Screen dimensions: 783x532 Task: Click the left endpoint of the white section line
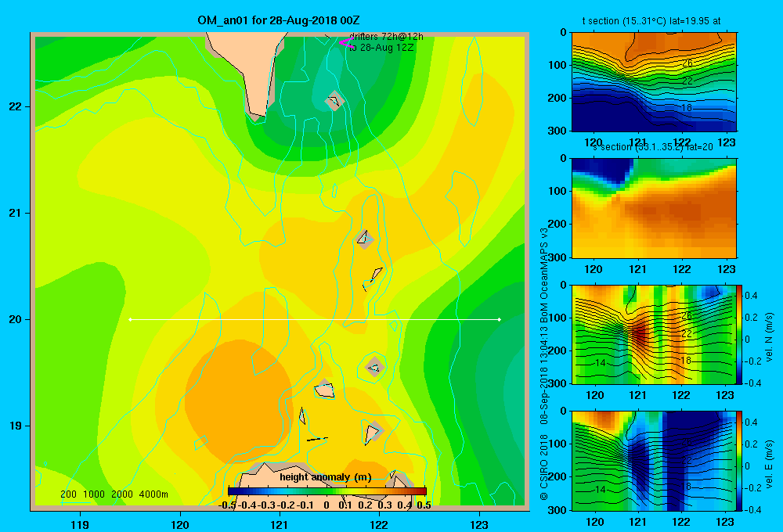point(130,319)
